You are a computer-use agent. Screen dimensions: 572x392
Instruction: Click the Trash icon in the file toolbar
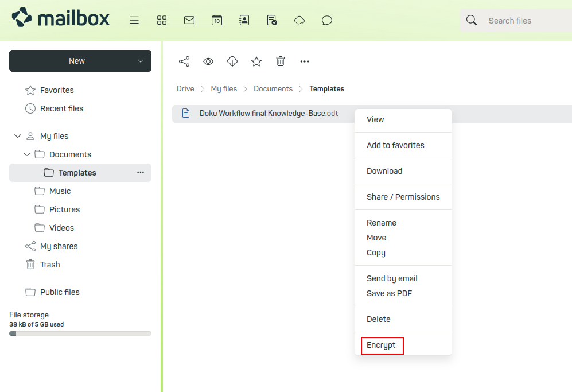click(x=280, y=61)
